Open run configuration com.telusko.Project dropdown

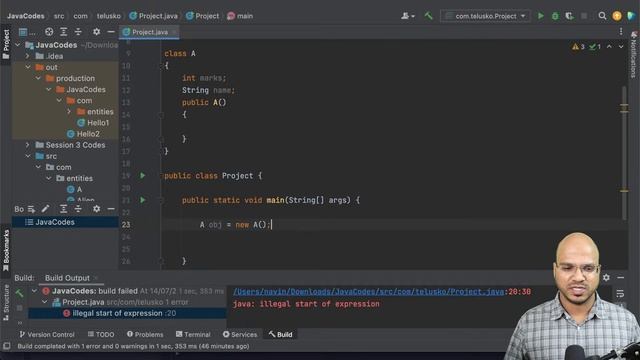pos(485,16)
